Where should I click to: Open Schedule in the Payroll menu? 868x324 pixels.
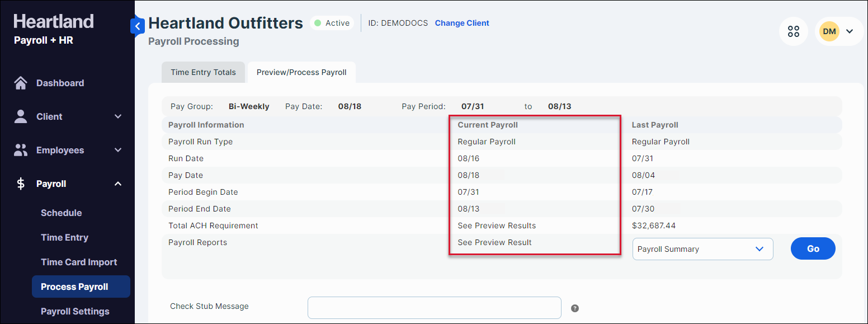[x=62, y=213]
